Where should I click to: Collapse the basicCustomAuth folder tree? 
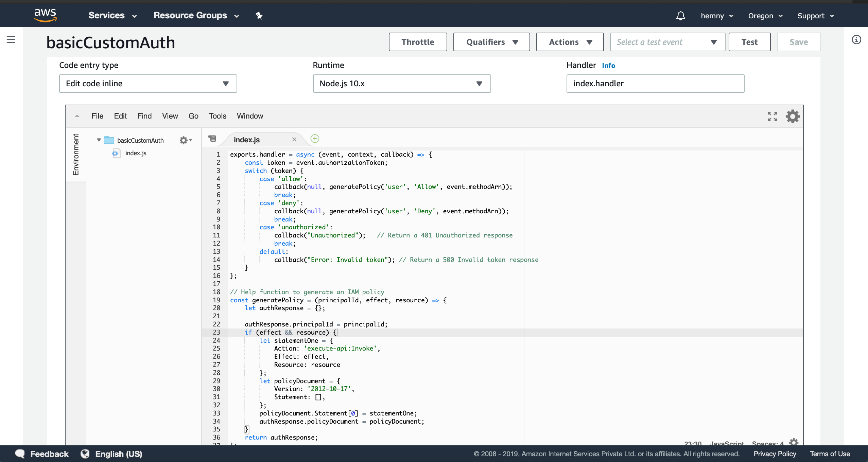click(x=98, y=140)
